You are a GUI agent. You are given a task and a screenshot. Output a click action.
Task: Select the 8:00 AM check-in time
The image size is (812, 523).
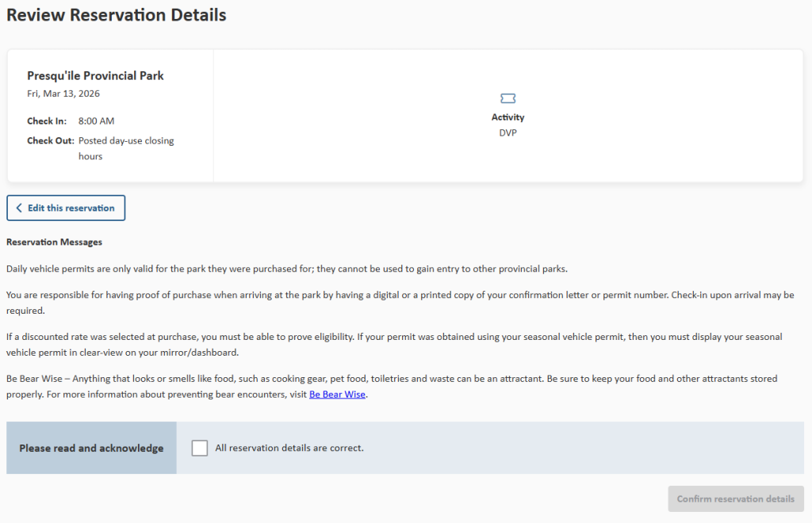click(96, 121)
